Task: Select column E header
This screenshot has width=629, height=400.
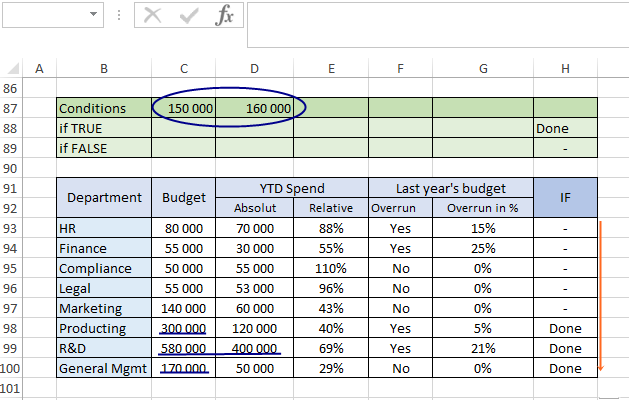Action: [x=331, y=69]
